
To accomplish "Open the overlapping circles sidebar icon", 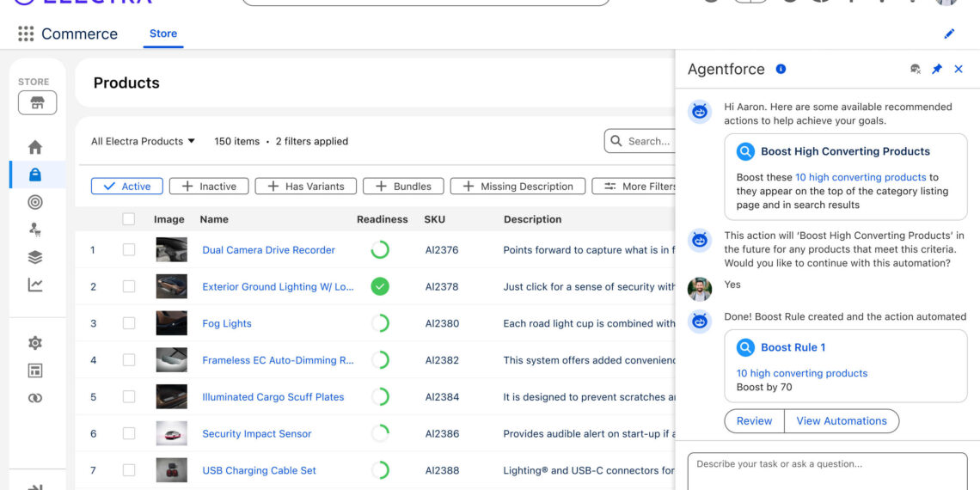I will point(35,398).
